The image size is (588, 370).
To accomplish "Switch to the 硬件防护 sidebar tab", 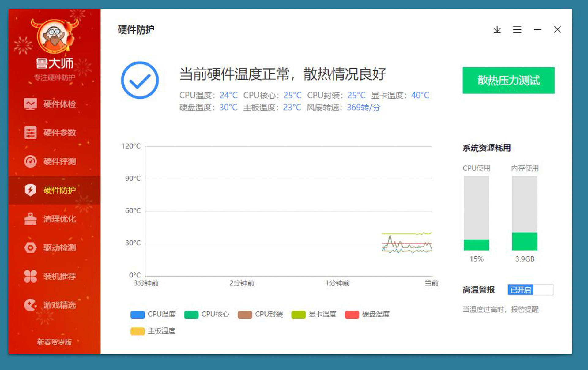I will click(x=55, y=190).
